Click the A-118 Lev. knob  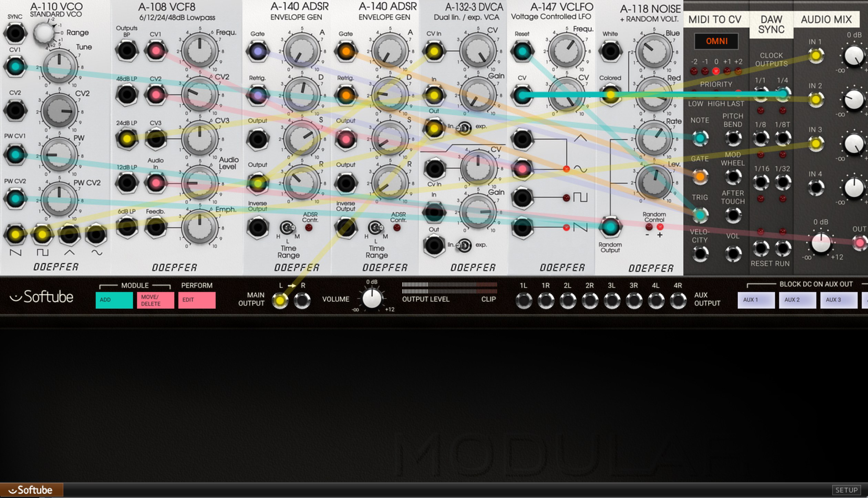654,183
